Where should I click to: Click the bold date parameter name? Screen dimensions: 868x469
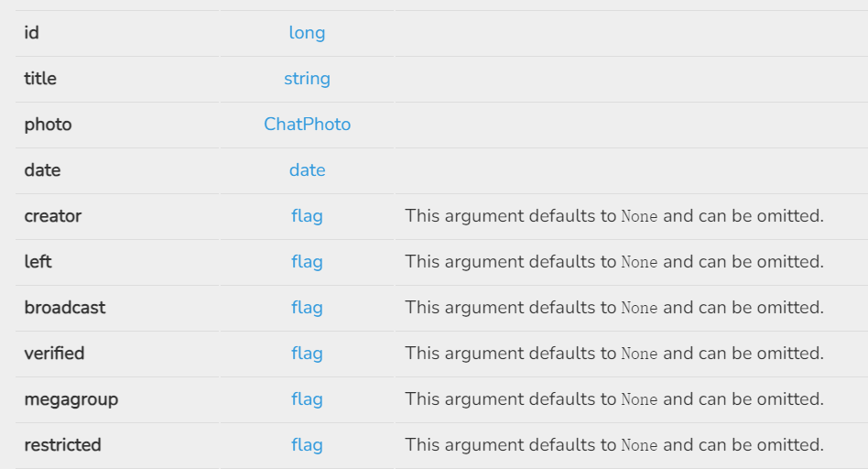click(42, 170)
